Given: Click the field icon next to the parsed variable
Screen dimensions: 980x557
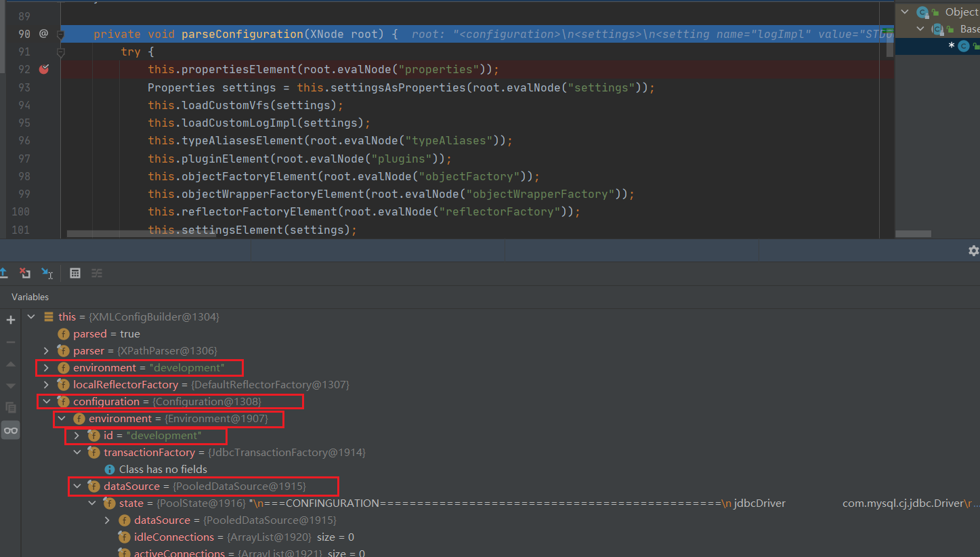Looking at the screenshot, I should 63,333.
